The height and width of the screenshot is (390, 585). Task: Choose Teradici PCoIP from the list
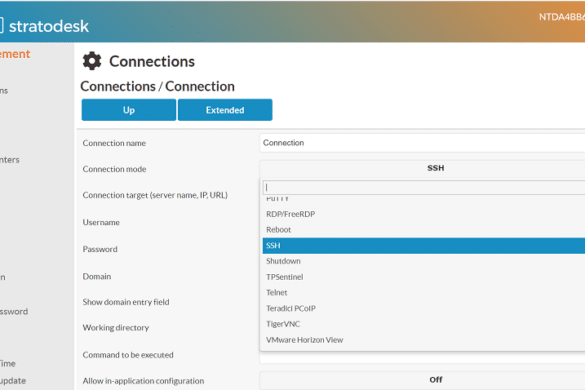[423, 308]
